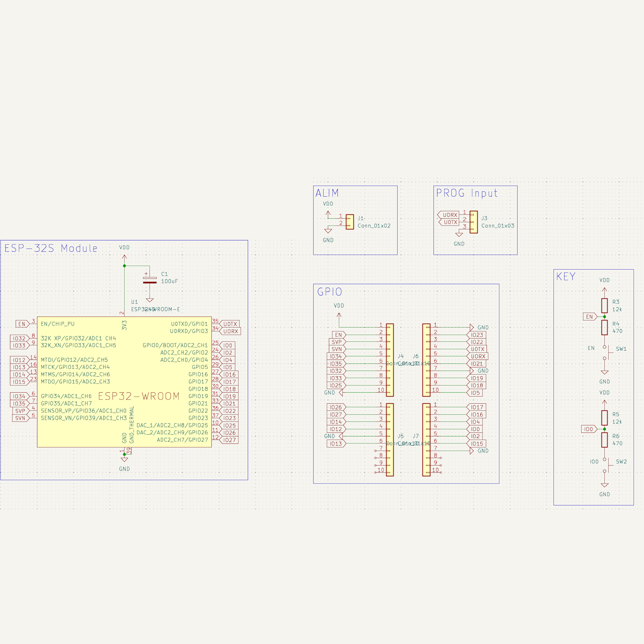Select the U0TX label in PROG Input block
The width and height of the screenshot is (644, 644).
point(449,222)
